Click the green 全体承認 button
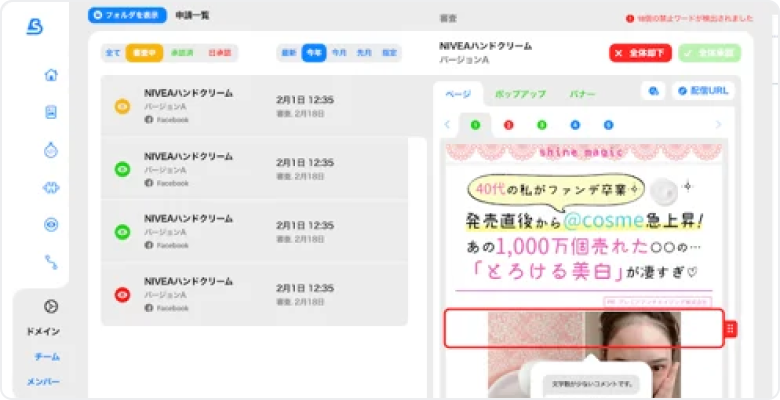 pos(709,53)
